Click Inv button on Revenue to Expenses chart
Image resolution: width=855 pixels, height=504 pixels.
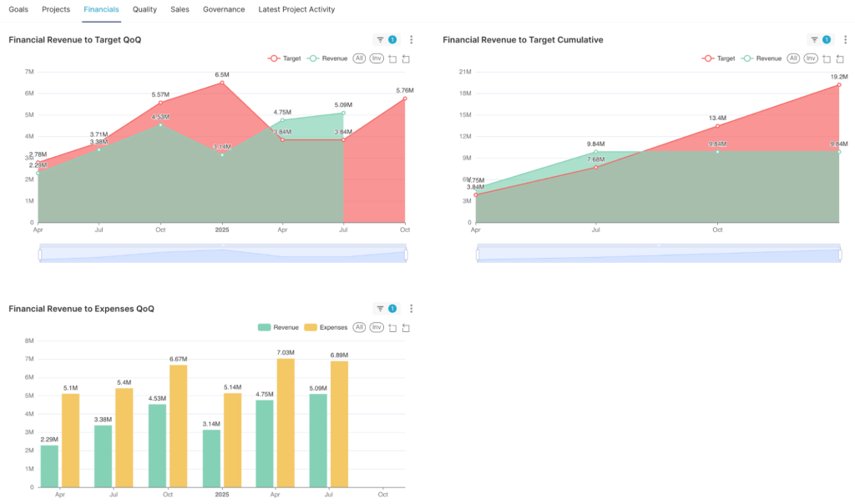377,327
